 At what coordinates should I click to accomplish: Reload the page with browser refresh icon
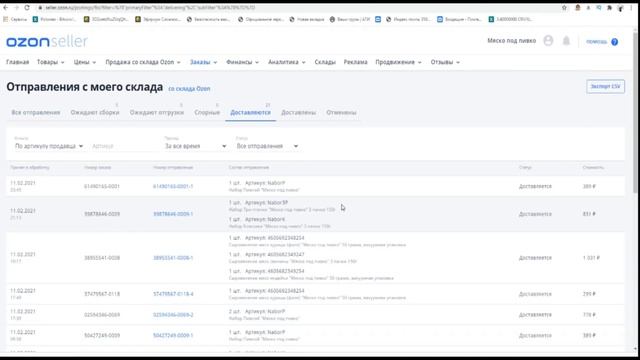click(27, 7)
